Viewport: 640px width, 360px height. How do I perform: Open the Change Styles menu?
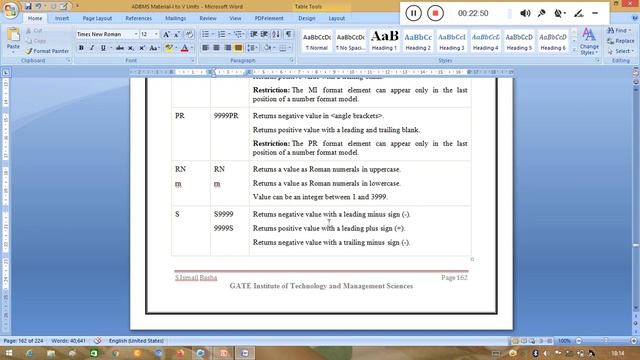(589, 41)
